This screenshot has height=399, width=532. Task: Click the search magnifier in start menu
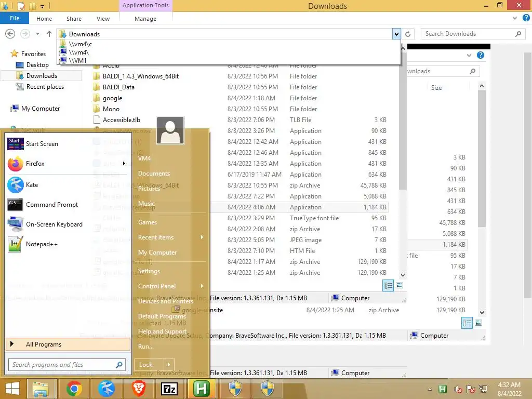coord(119,365)
